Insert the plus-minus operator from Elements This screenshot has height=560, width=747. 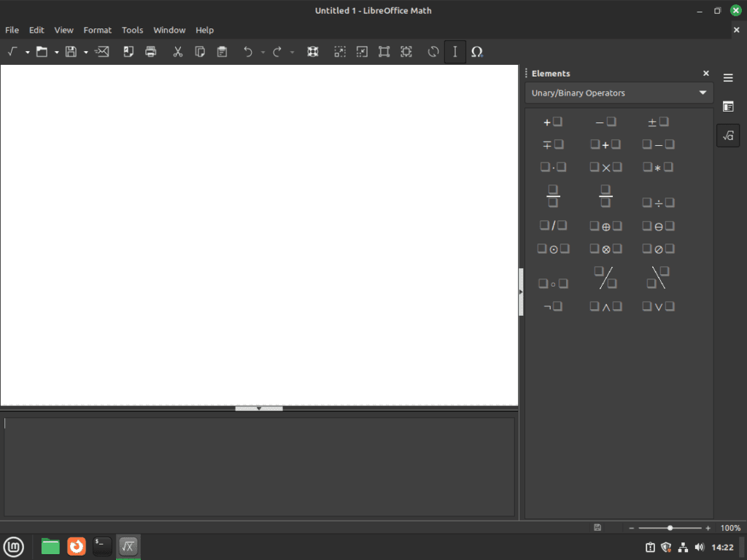click(657, 121)
